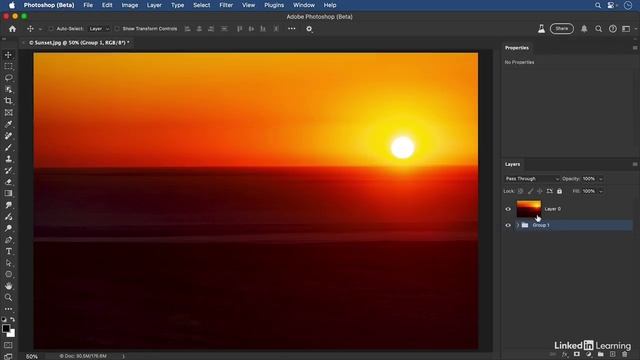Viewport: 640px width, 360px height.
Task: Select the Move tool in the toolbox
Action: pos(8,55)
